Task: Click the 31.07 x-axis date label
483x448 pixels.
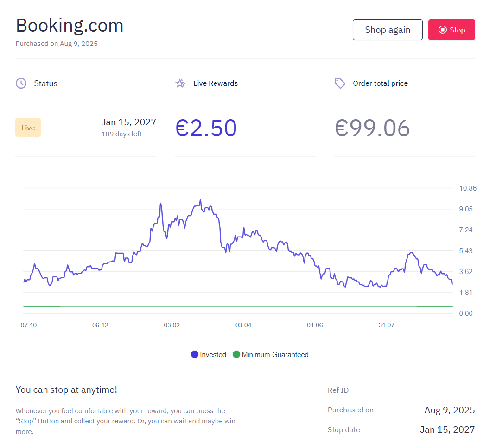Action: click(386, 326)
